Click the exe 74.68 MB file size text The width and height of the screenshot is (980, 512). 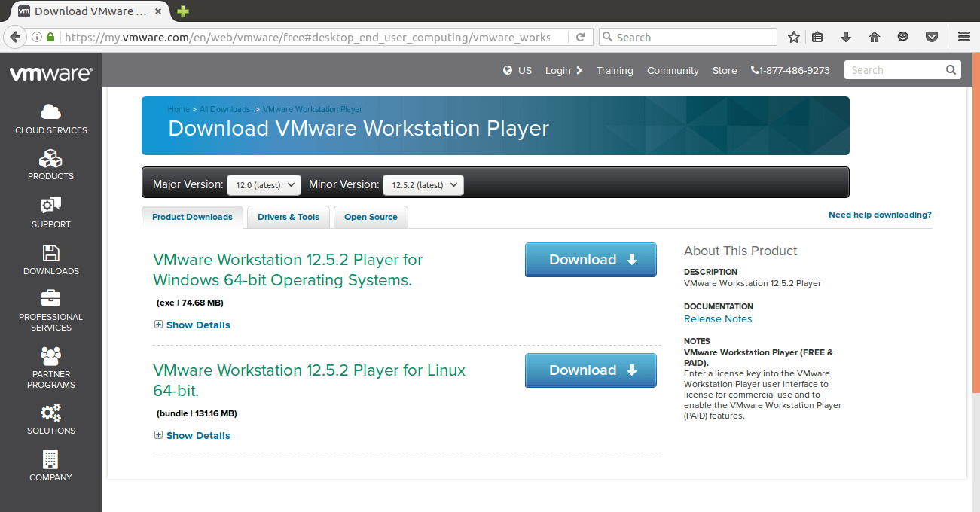(x=190, y=303)
